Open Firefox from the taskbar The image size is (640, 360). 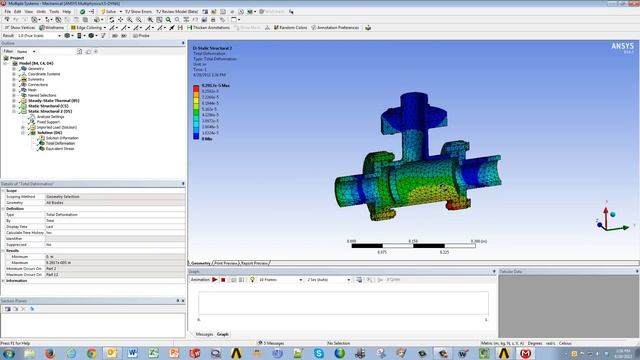pos(50,353)
